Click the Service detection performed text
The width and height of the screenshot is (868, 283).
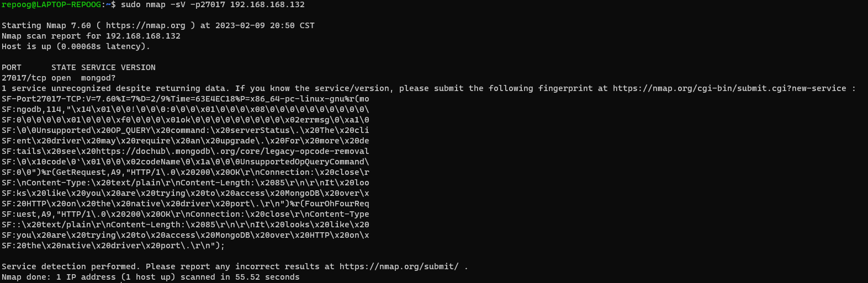click(x=71, y=266)
